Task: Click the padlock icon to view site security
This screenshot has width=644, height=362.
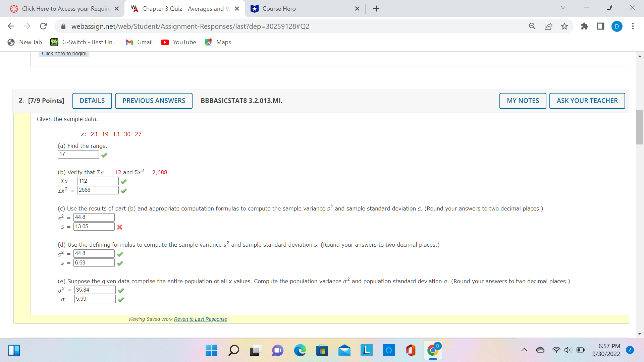Action: click(63, 26)
